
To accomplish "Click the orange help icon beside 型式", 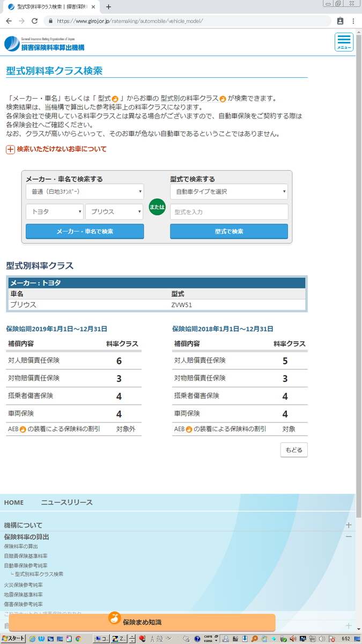I will 115,99.
